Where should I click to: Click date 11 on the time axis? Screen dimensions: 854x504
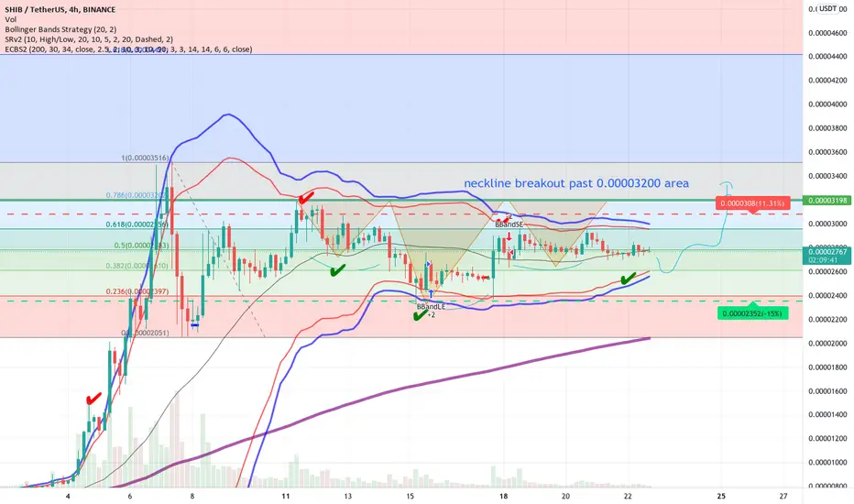[286, 496]
